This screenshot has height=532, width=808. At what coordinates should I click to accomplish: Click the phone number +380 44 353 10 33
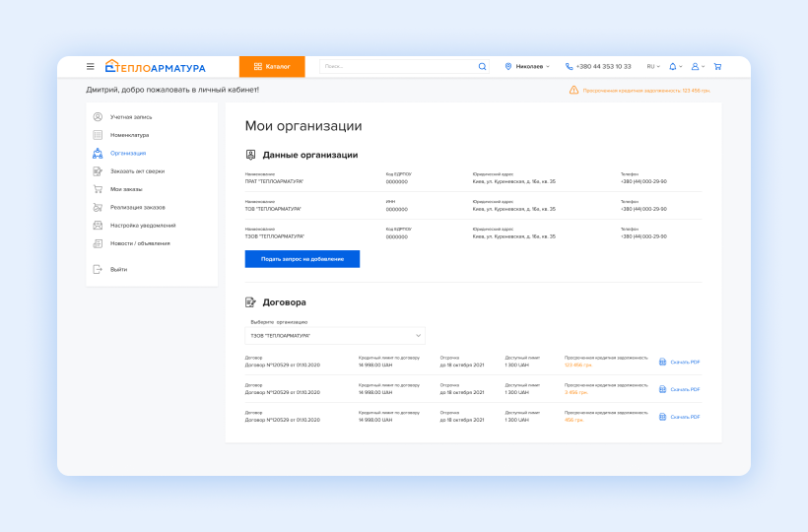point(598,67)
